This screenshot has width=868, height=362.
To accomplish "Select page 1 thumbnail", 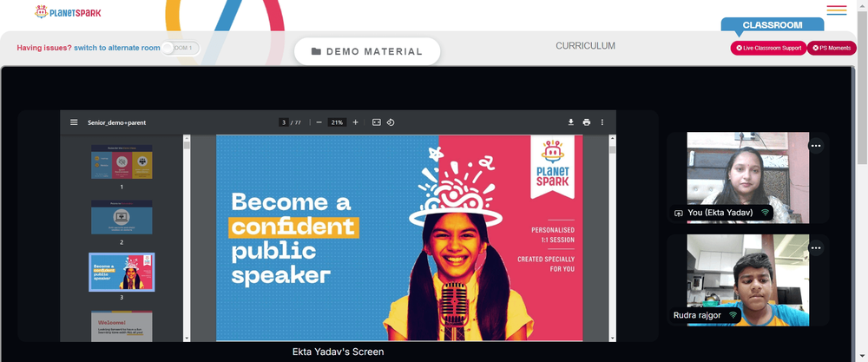I will 122,161.
